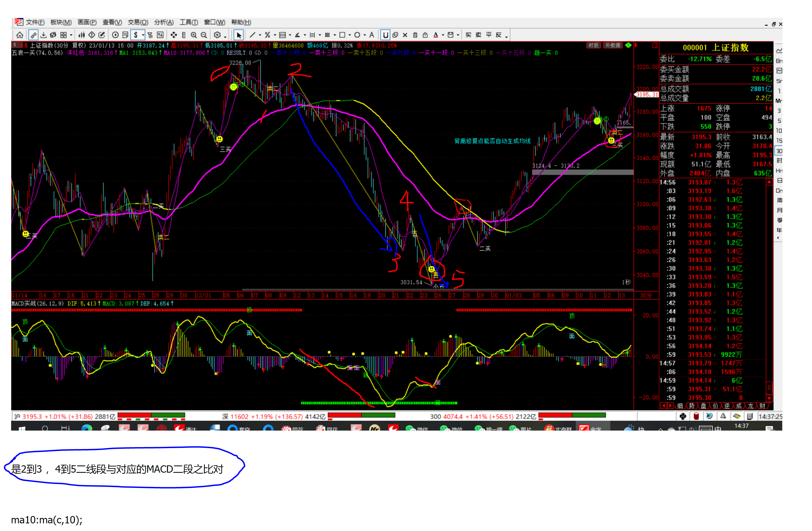Viewport: 812px width, 531px height.
Task: Click the filter stock screening icon
Action: click(x=150, y=35)
